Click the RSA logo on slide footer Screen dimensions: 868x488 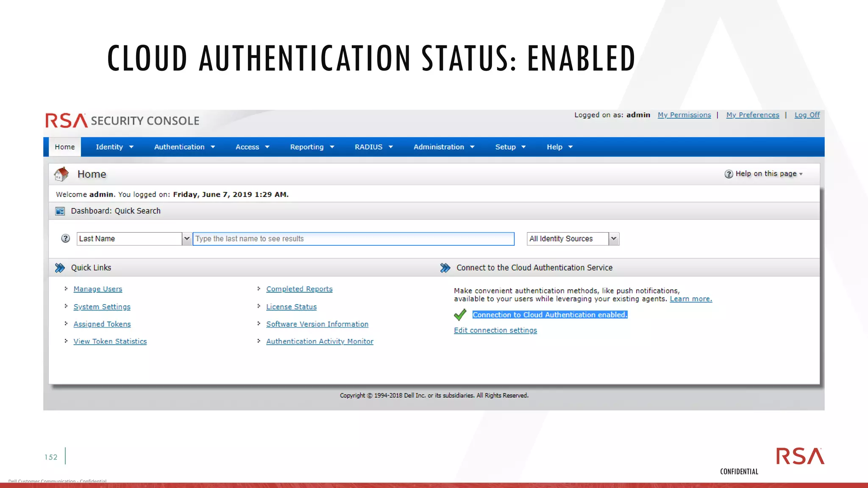click(x=800, y=456)
